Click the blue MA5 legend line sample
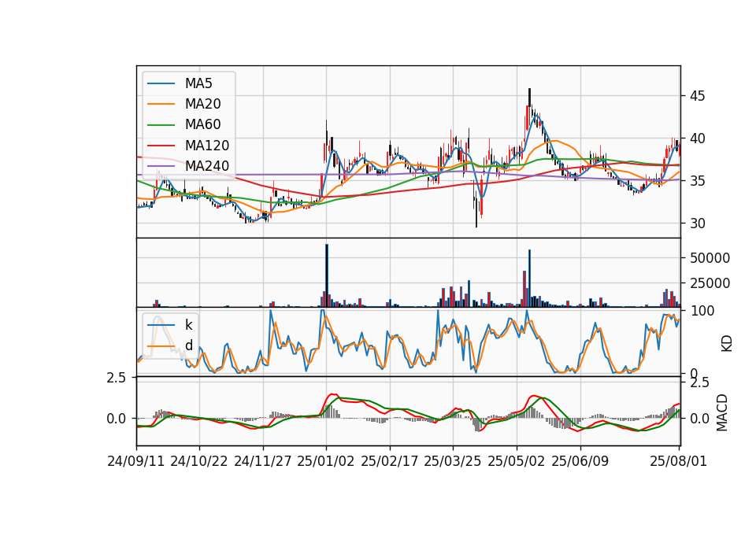 [161, 83]
